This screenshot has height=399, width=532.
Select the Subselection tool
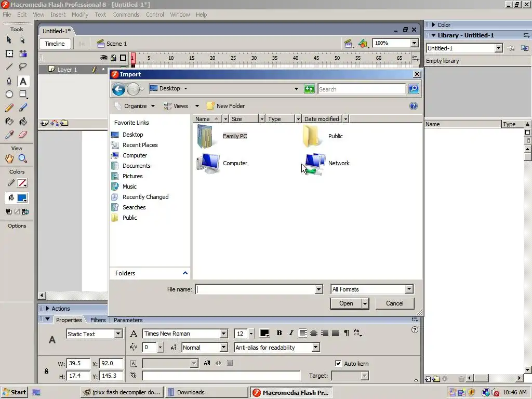pos(22,40)
